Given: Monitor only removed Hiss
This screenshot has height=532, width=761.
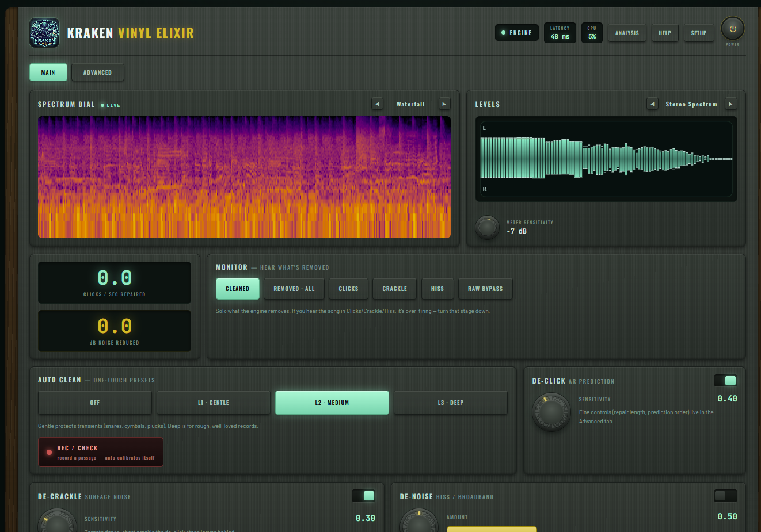Looking at the screenshot, I should (x=437, y=289).
